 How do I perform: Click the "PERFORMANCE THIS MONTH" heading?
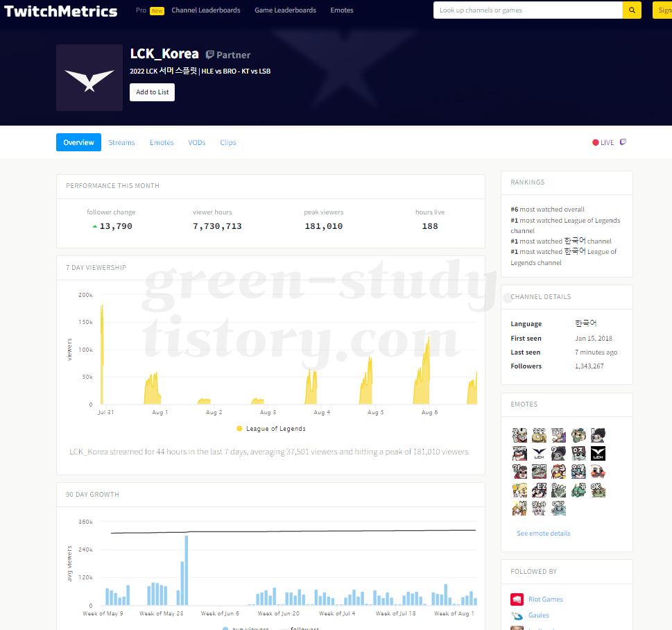[x=113, y=186]
